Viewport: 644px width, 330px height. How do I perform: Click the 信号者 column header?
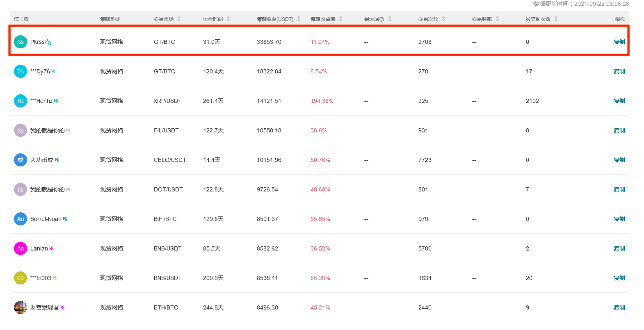point(21,19)
